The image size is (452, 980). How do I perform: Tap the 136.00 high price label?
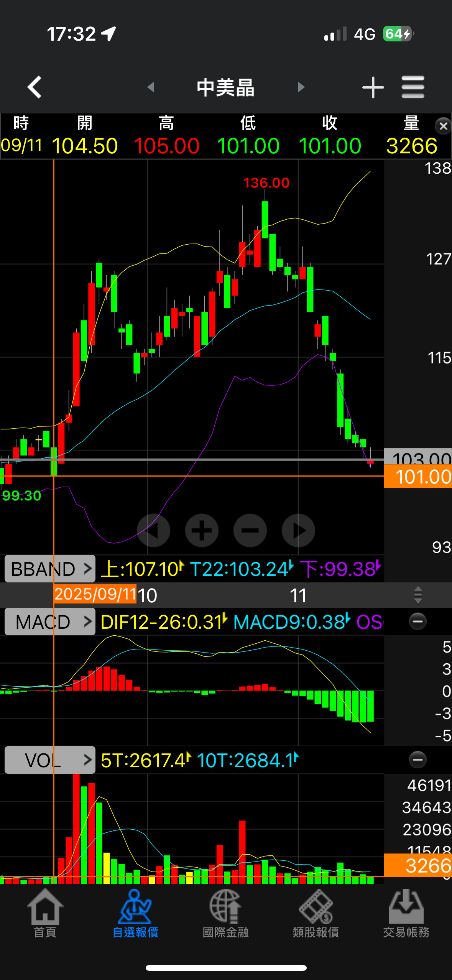[x=266, y=183]
